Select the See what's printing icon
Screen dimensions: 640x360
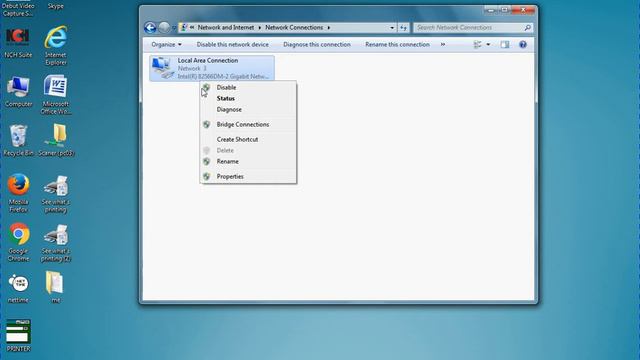56,194
